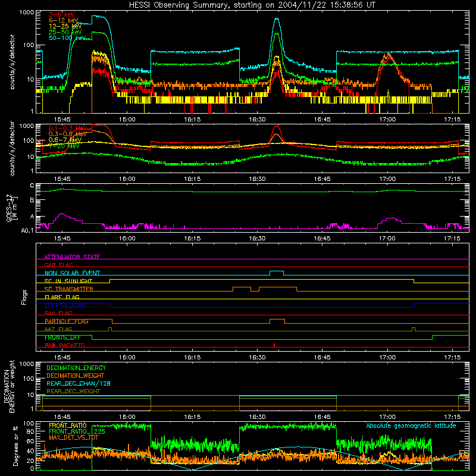This screenshot has height=476, width=476.
Task: Select the REAR_DEC_WEIGHT legend label
Action: pos(73,392)
